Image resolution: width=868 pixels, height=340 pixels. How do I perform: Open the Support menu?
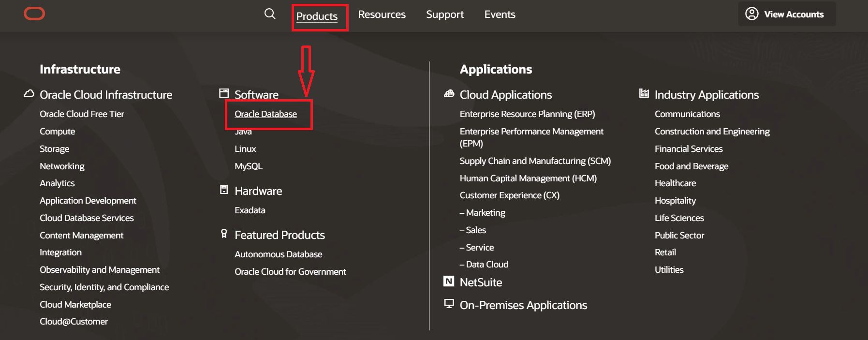445,15
